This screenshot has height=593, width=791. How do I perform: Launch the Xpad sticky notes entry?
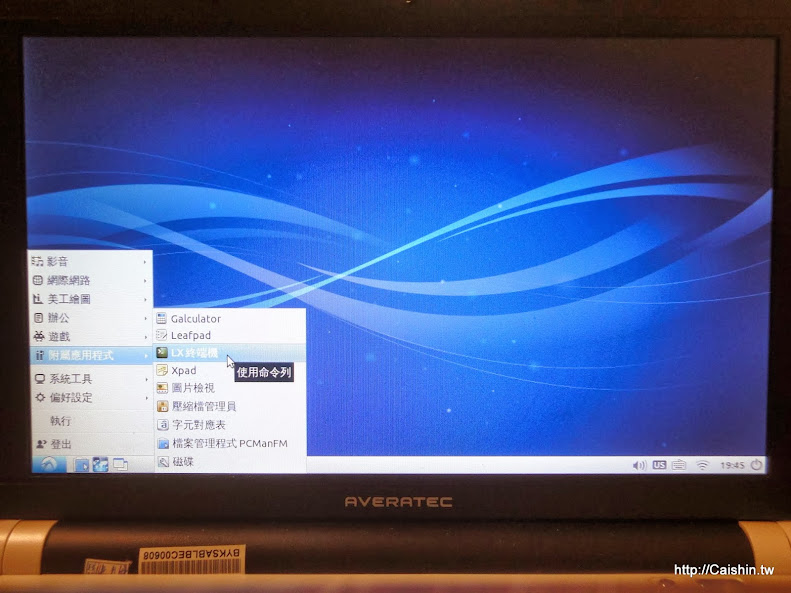point(230,370)
